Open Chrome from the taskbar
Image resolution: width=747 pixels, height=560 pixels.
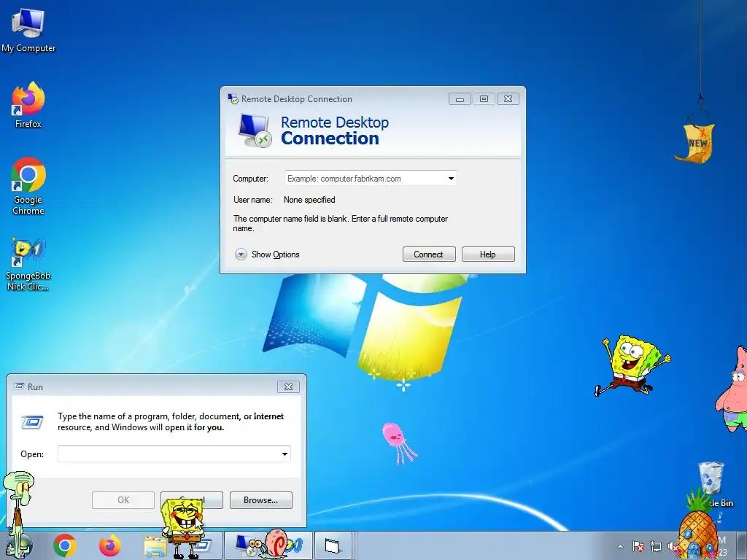pos(65,545)
